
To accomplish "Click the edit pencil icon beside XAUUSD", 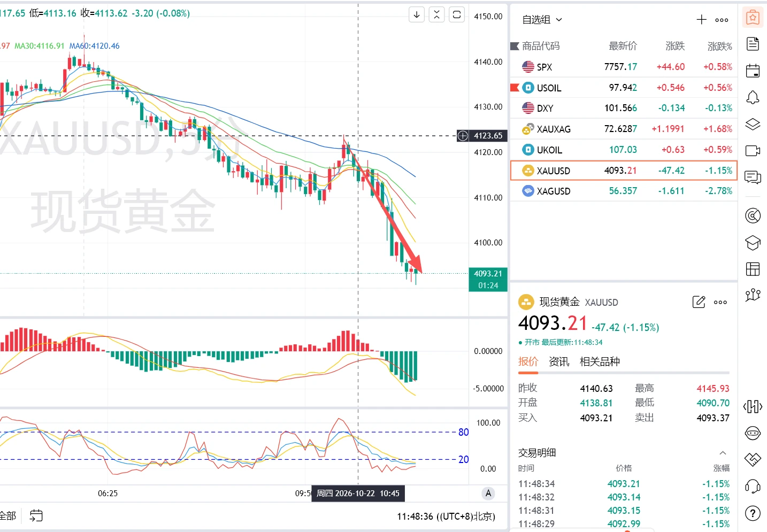I will click(699, 302).
